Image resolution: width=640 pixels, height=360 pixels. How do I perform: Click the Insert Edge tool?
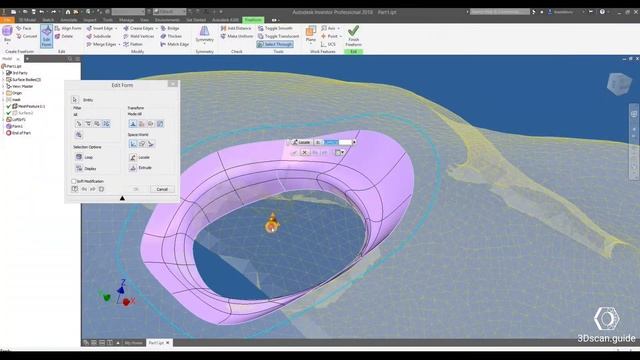pyautogui.click(x=100, y=28)
